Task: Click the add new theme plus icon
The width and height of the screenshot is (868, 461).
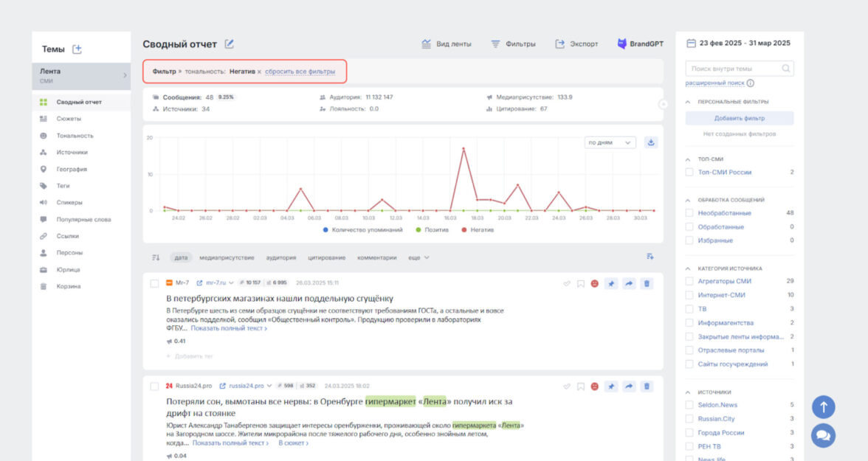Action: pyautogui.click(x=77, y=49)
